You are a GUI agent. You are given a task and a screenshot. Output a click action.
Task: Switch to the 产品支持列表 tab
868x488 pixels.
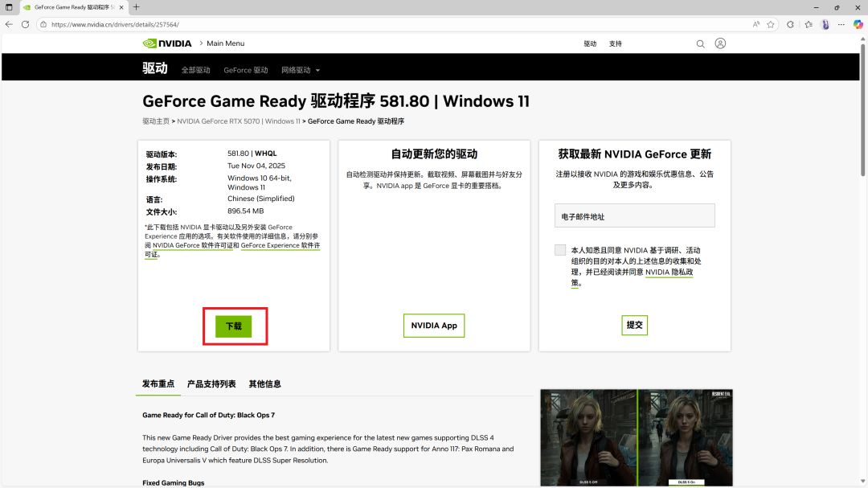coord(211,383)
